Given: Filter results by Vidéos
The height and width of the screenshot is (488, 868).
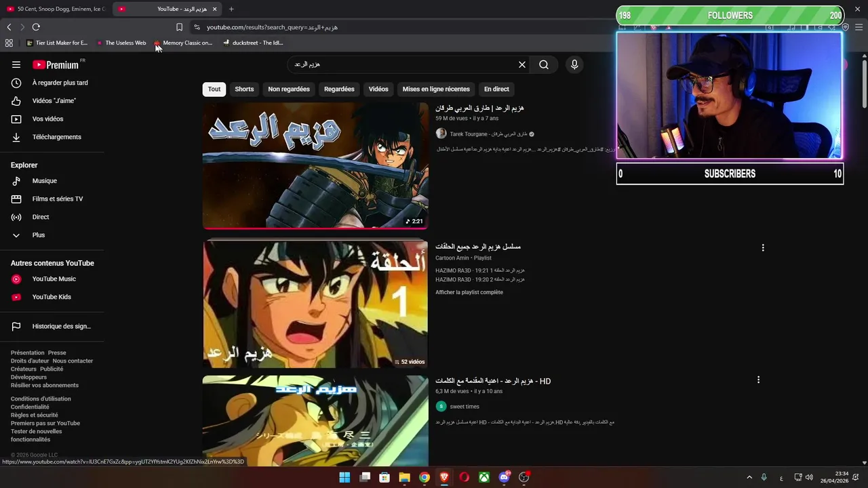Looking at the screenshot, I should click(x=378, y=89).
